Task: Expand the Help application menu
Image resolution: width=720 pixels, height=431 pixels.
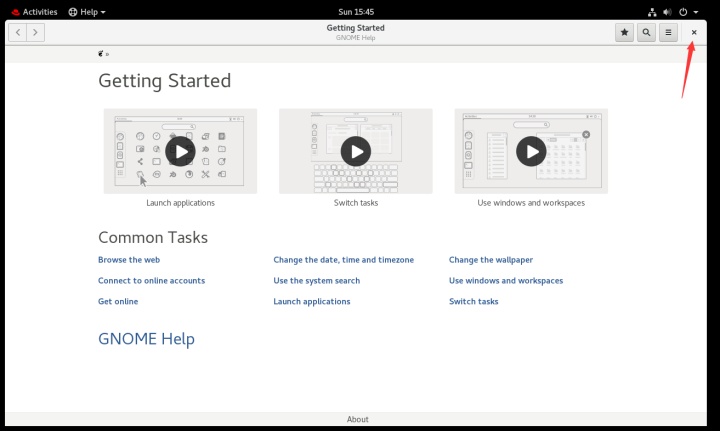Action: [x=87, y=12]
